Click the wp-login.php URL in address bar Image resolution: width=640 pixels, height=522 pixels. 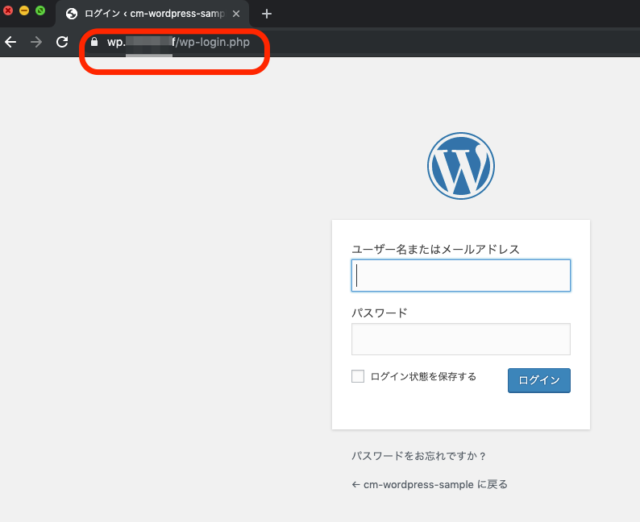click(178, 42)
